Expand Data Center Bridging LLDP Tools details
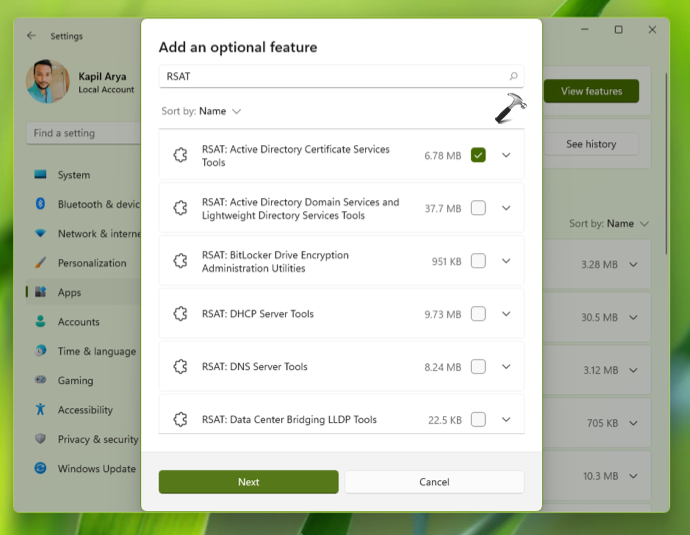This screenshot has width=690, height=535. point(506,420)
